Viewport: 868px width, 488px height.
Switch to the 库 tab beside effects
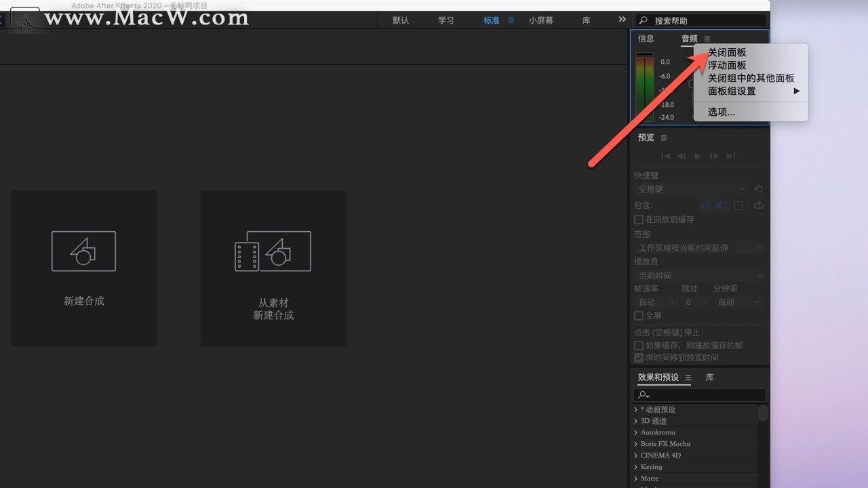709,378
